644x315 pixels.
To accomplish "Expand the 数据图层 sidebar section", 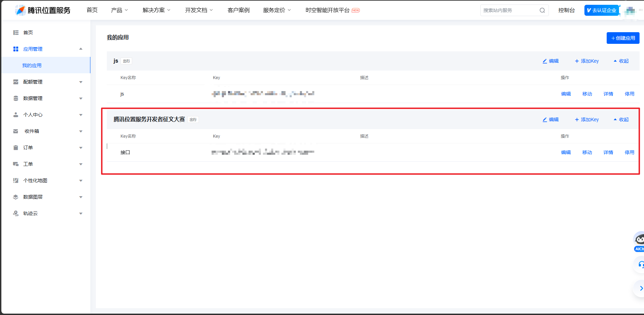I will coord(81,197).
